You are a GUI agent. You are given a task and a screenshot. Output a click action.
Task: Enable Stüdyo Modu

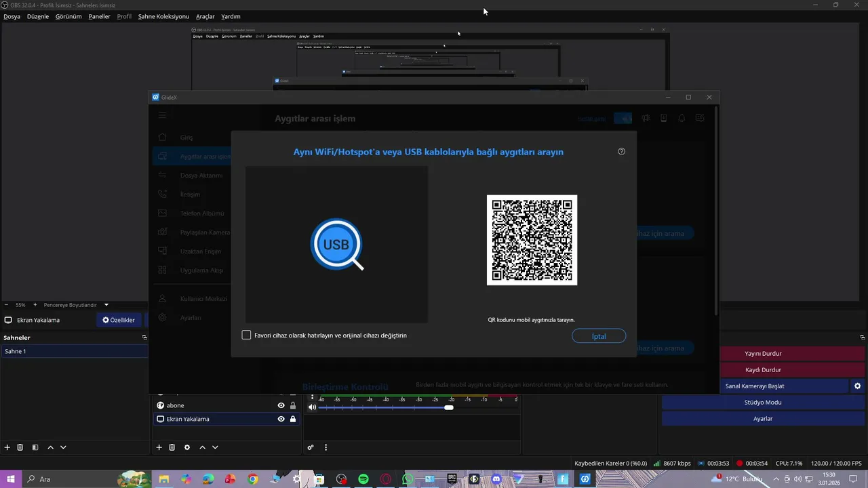click(763, 402)
